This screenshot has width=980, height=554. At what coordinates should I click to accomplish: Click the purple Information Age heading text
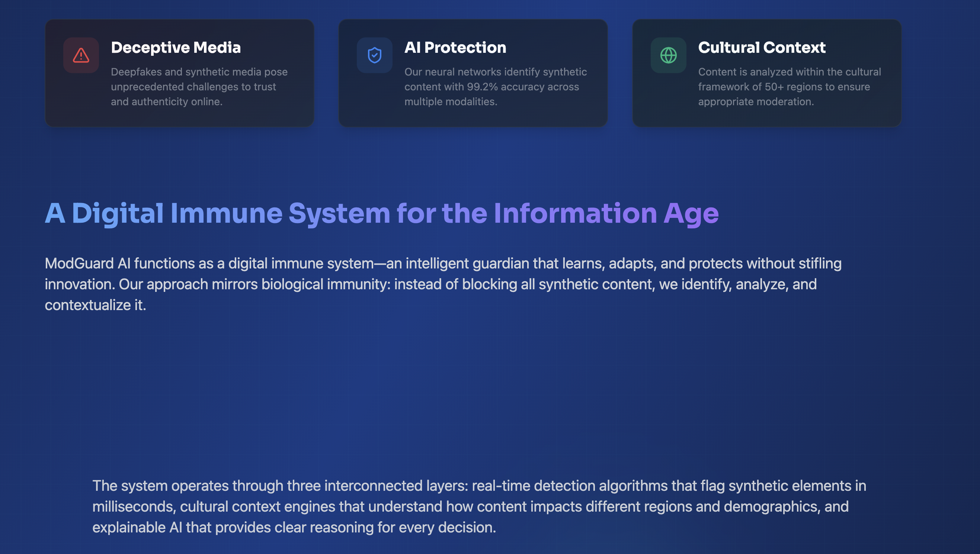[605, 213]
